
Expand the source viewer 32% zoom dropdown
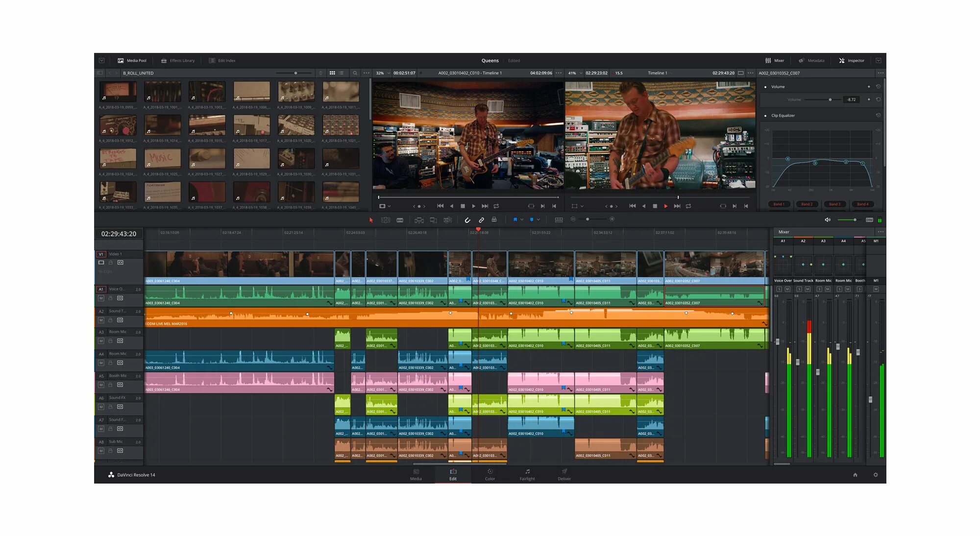(x=389, y=73)
